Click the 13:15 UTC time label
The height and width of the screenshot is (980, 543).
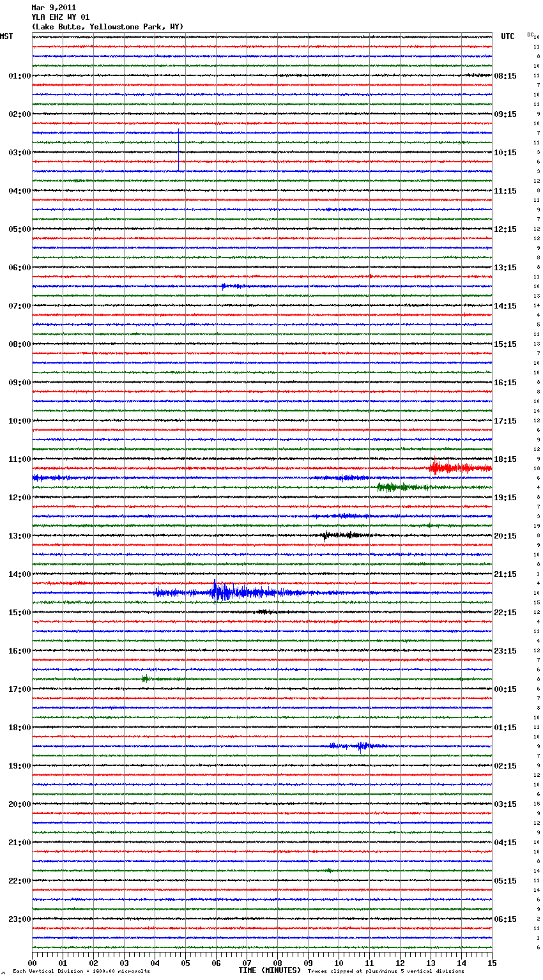[505, 268]
